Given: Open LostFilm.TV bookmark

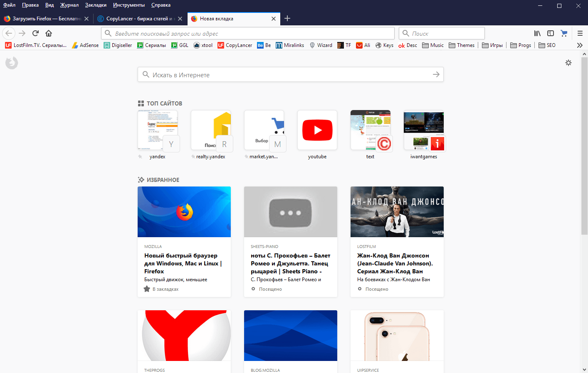Looking at the screenshot, I should pos(36,45).
